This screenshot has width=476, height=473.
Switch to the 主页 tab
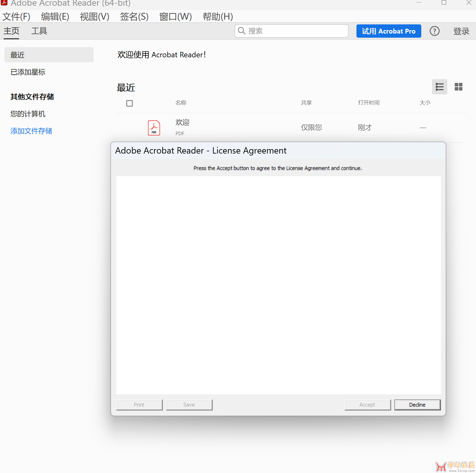pos(11,31)
